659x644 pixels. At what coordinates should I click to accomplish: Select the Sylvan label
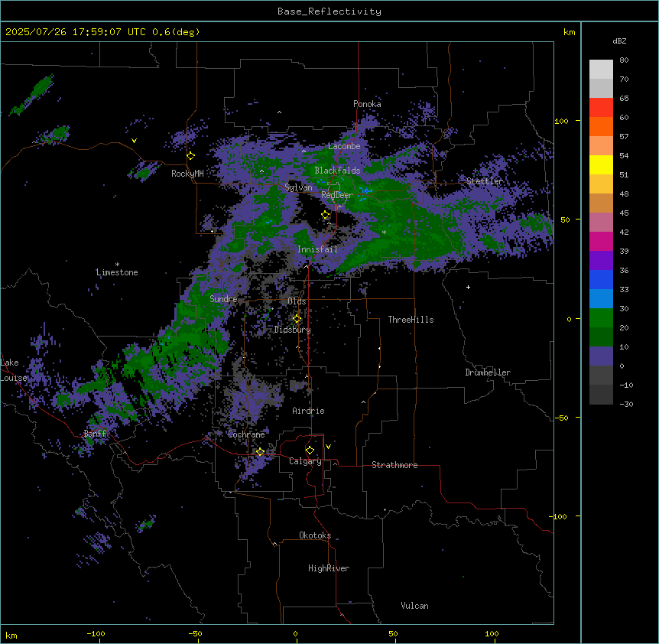[x=298, y=187]
